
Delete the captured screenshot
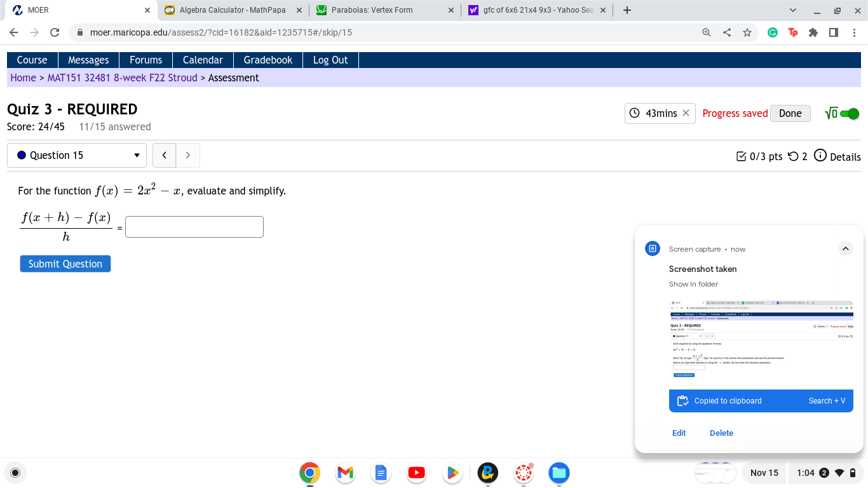point(721,433)
